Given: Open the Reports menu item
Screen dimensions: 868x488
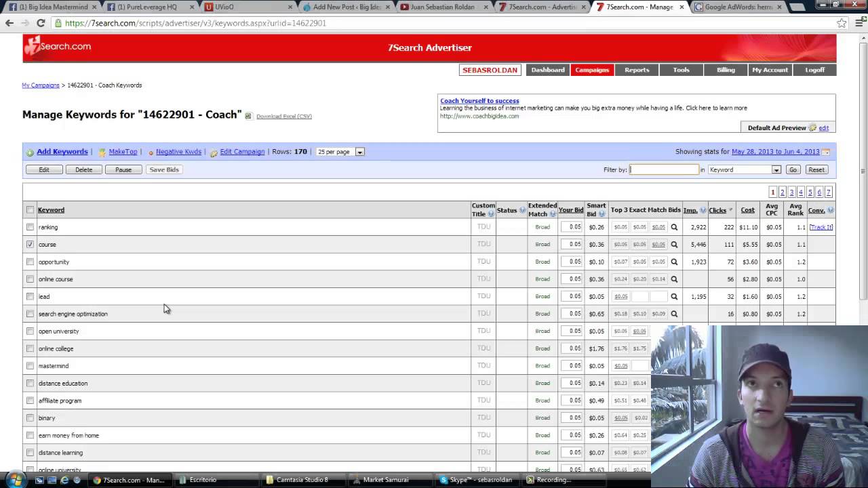Looking at the screenshot, I should (637, 70).
